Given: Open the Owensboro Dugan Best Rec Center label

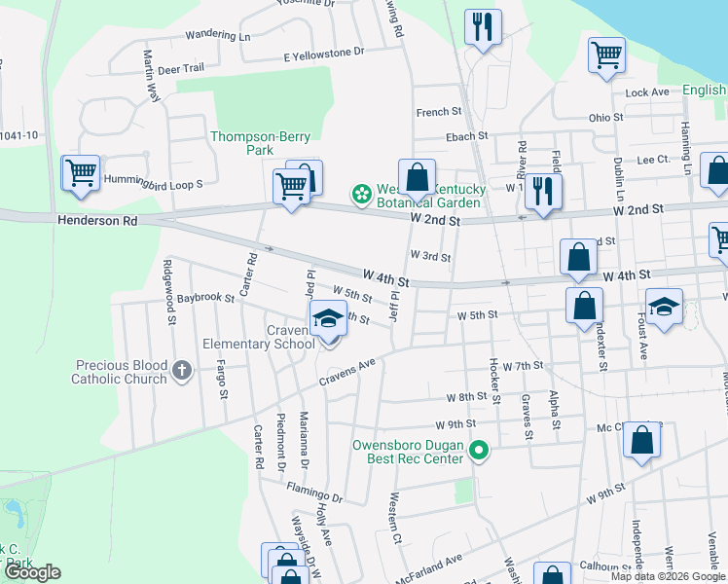Looking at the screenshot, I should point(408,452).
